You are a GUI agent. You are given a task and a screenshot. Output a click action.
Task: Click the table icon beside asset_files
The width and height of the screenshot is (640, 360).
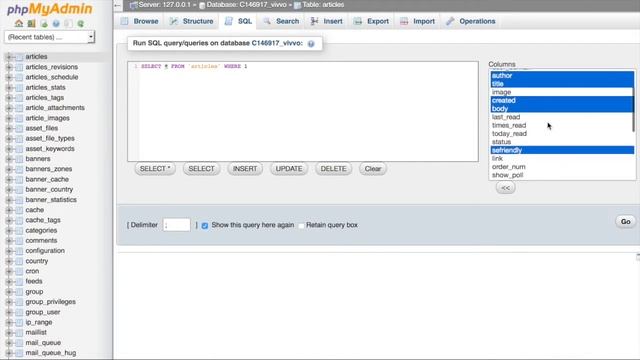click(x=19, y=128)
